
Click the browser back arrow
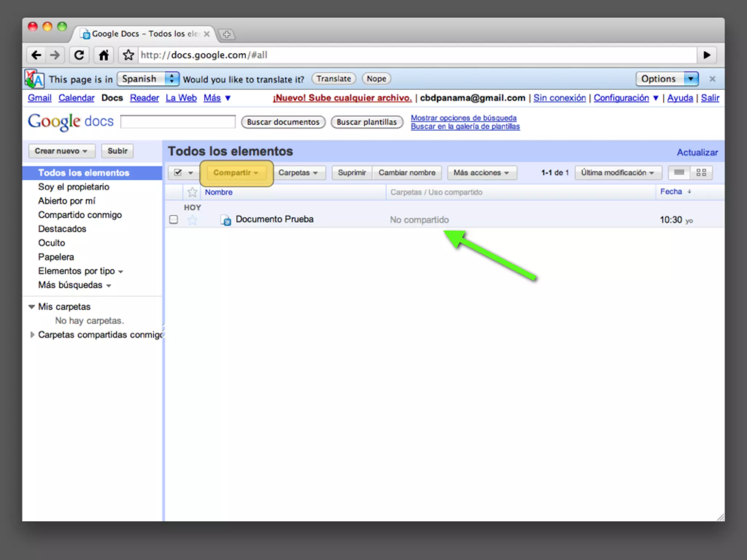(36, 55)
